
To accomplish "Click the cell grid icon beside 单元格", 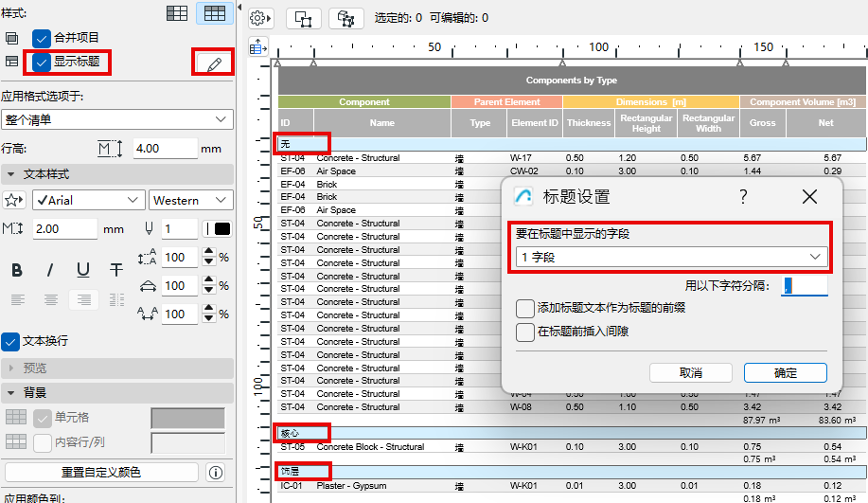I will pos(16,417).
